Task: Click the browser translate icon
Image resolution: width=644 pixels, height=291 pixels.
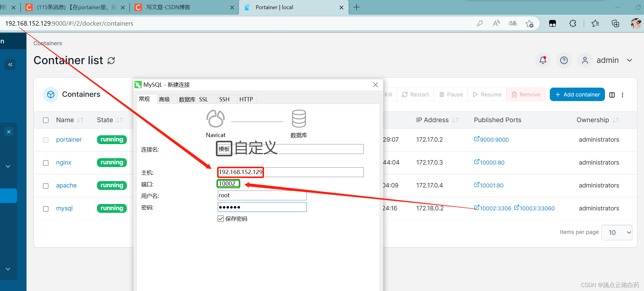Action: pyautogui.click(x=513, y=23)
